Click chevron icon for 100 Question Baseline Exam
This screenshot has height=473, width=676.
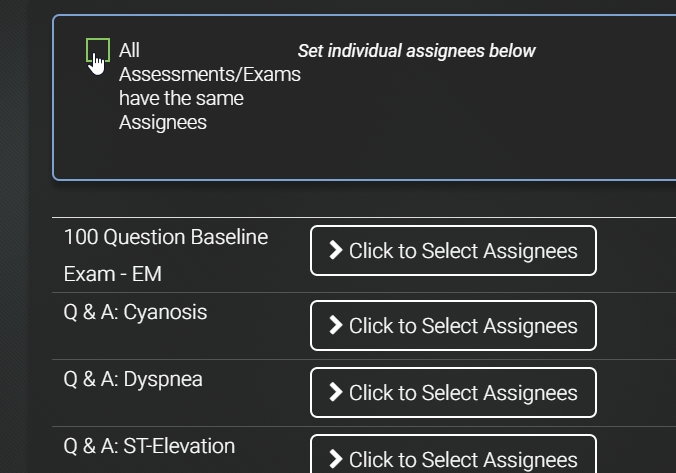335,250
